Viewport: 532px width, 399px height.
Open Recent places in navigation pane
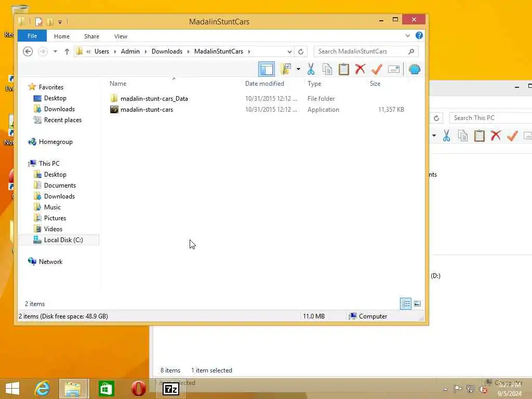tap(63, 120)
